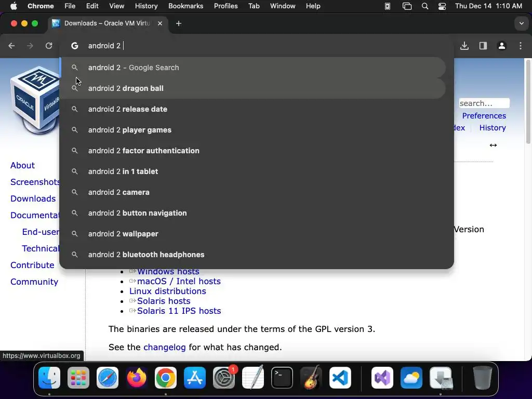Open Chrome three-dot menu

[x=521, y=46]
